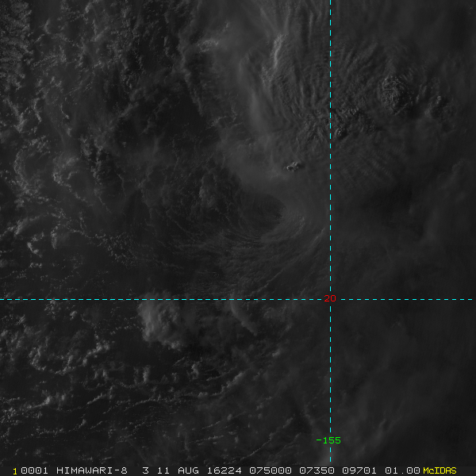Click the timestamp 075000 in status line

pos(271,470)
